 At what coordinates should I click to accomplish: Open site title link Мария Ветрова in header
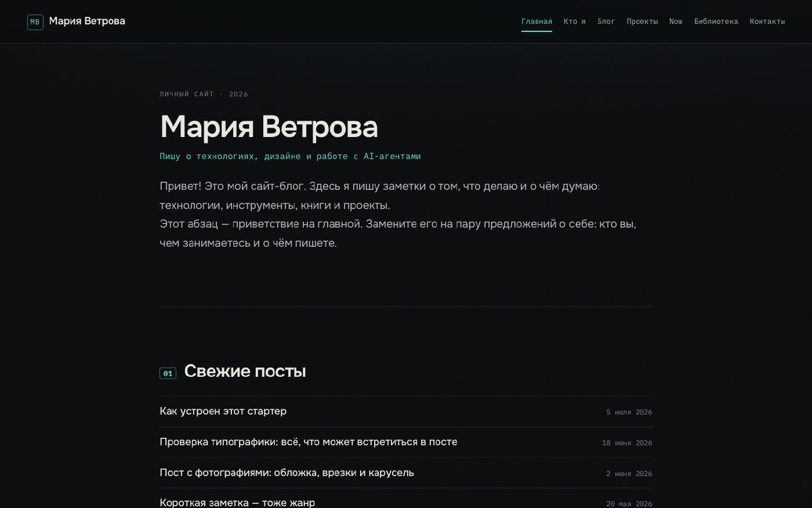click(87, 21)
